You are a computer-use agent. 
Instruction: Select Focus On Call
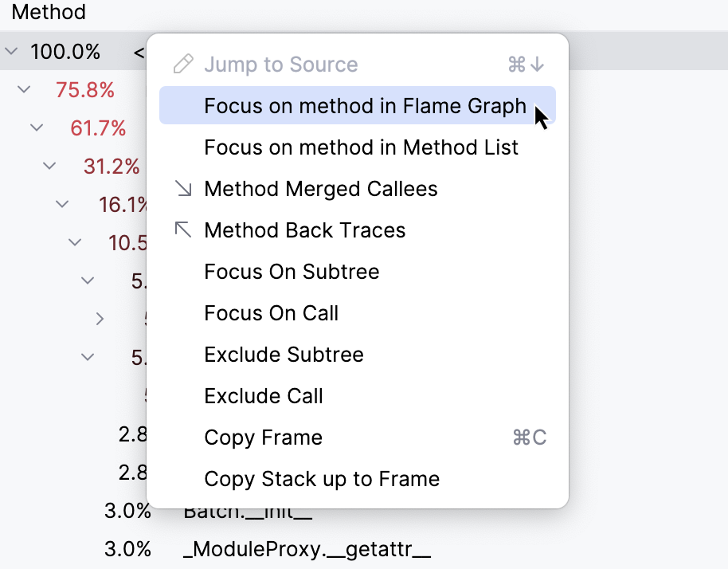(271, 313)
